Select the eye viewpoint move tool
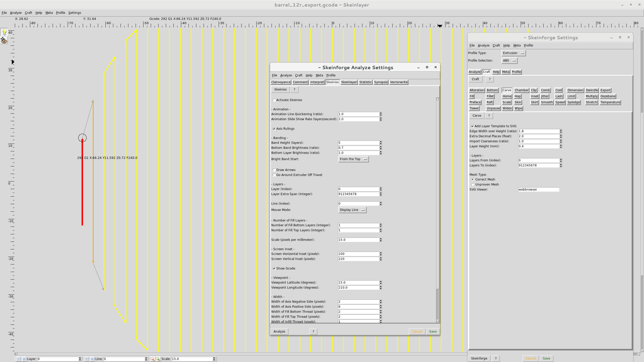The width and height of the screenshot is (644, 362). click(x=4, y=40)
